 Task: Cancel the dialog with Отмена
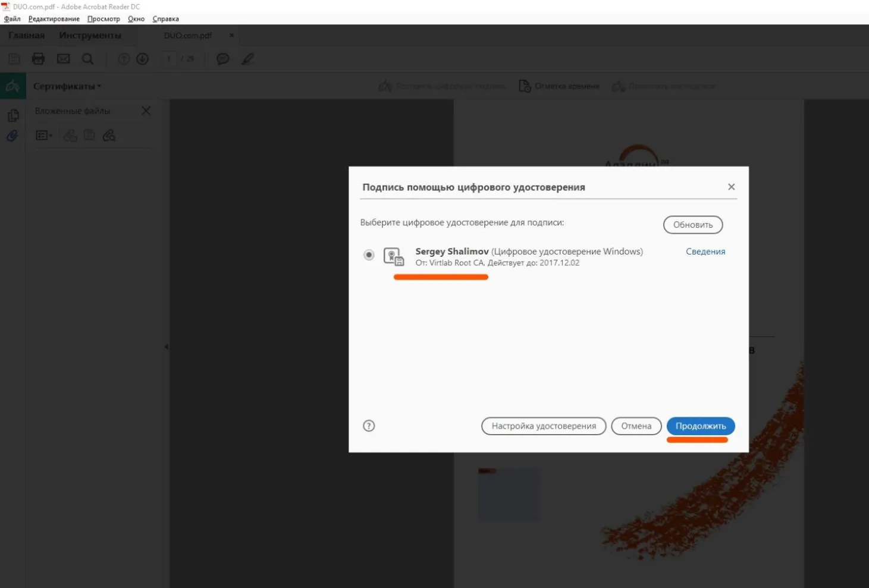click(636, 426)
